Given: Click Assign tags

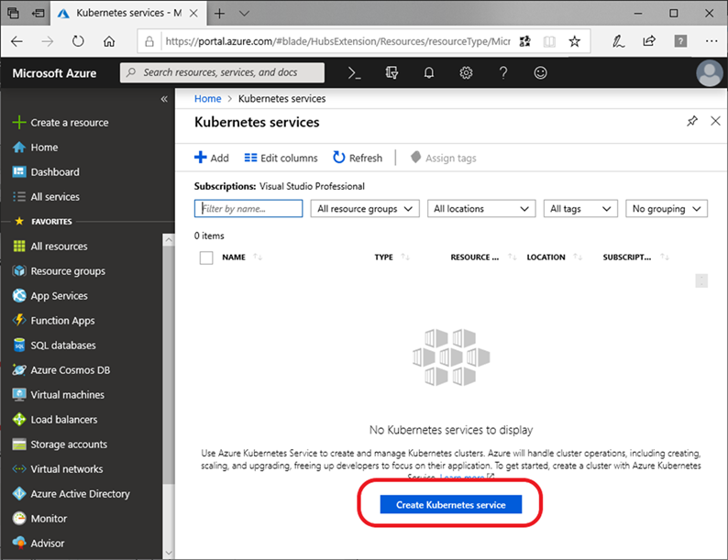Looking at the screenshot, I should [x=444, y=158].
